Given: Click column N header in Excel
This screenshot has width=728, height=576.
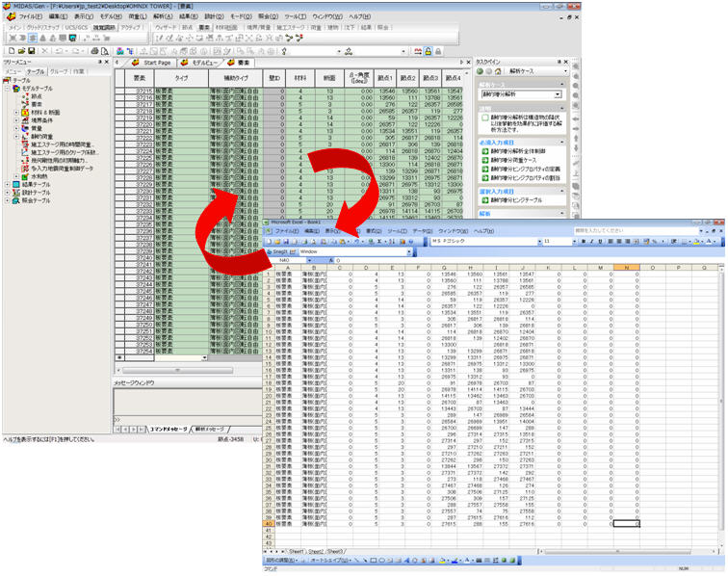Looking at the screenshot, I should coord(626,268).
